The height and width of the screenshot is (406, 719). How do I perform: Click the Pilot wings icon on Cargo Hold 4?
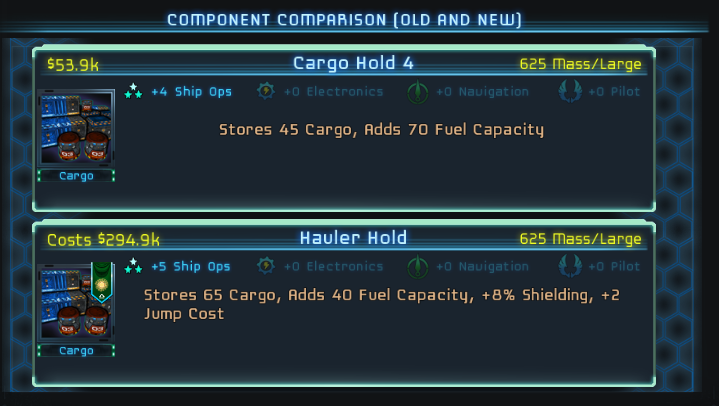[x=570, y=91]
